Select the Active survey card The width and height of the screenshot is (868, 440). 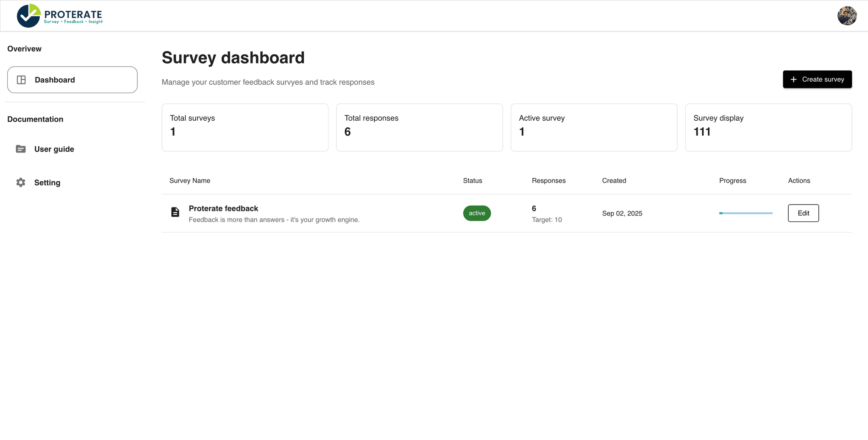click(x=594, y=127)
